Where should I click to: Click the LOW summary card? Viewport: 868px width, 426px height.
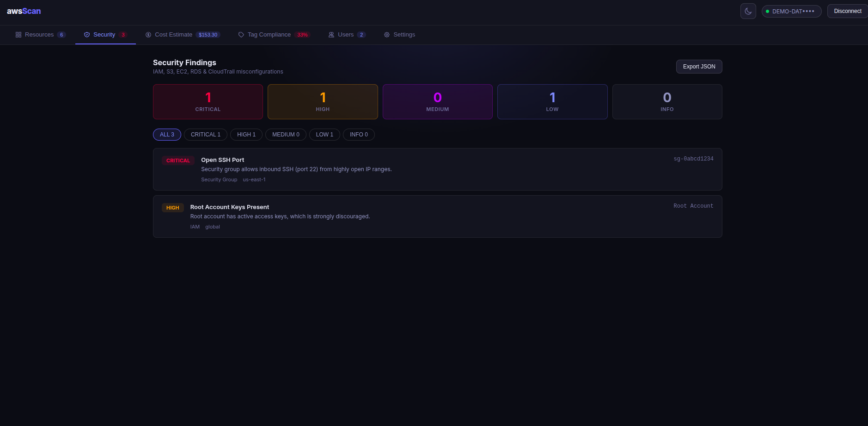pyautogui.click(x=552, y=102)
